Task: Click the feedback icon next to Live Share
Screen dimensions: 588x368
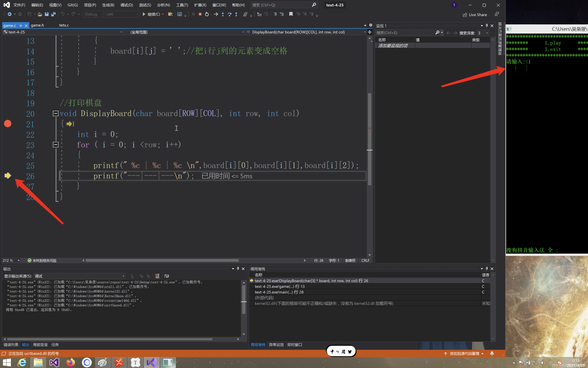Action: tap(497, 14)
